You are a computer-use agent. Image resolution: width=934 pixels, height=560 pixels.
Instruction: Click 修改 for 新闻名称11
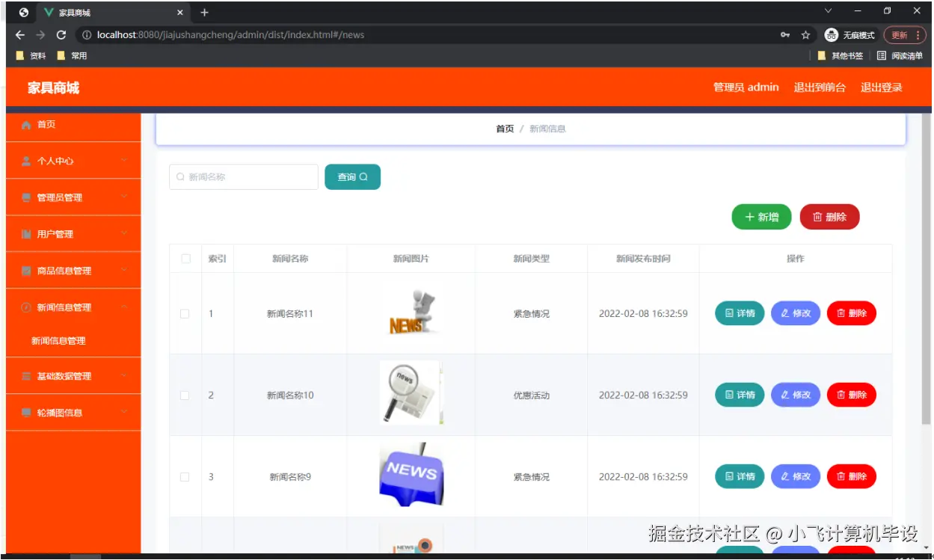pos(796,313)
